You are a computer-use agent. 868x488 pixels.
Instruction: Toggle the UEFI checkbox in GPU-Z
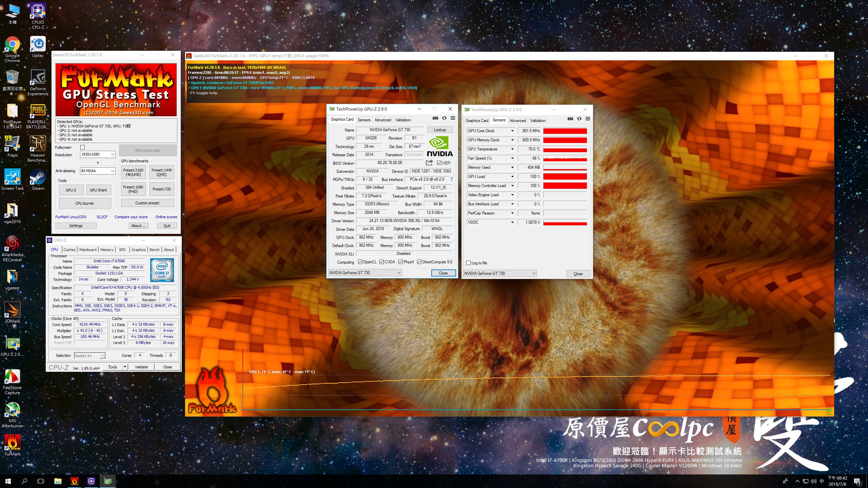439,163
